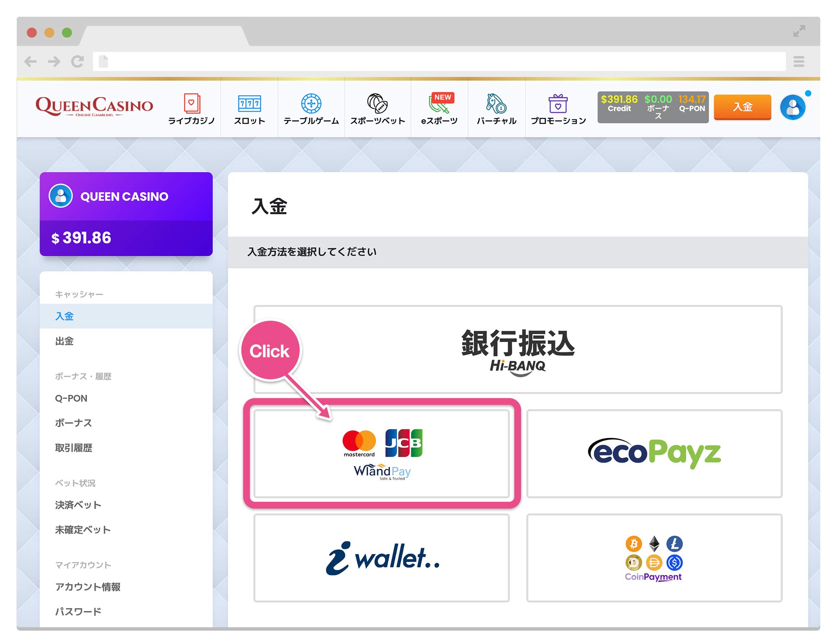Open eスポーツ esports menu
The width and height of the screenshot is (837, 644).
(439, 109)
